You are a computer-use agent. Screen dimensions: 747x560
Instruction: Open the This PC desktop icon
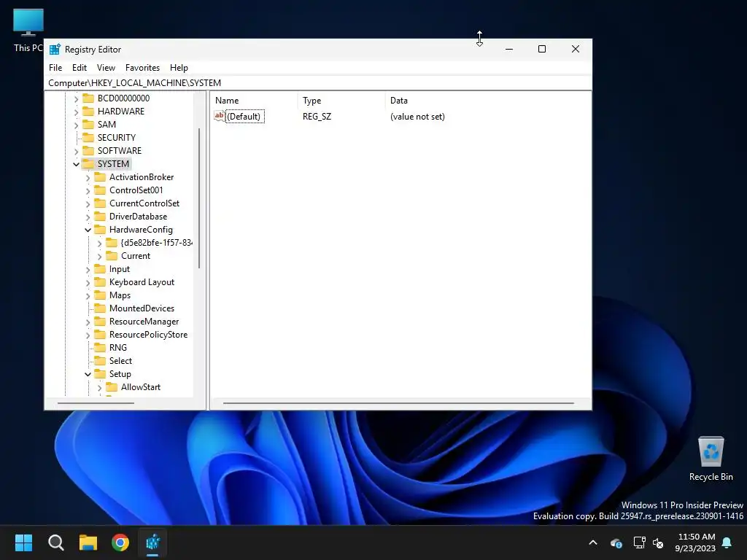28,31
